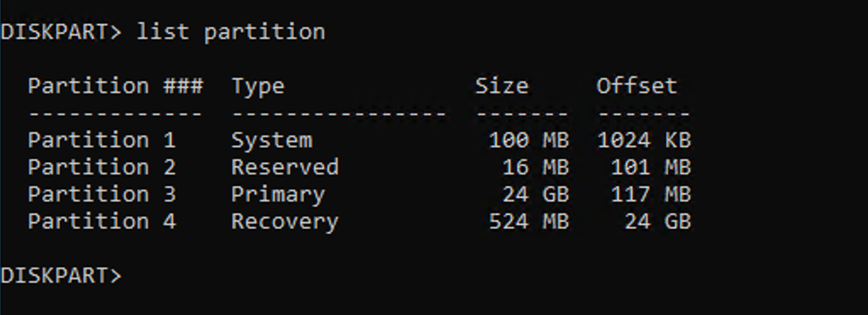
Task: Click the '16 MB' size value
Action: point(536,167)
